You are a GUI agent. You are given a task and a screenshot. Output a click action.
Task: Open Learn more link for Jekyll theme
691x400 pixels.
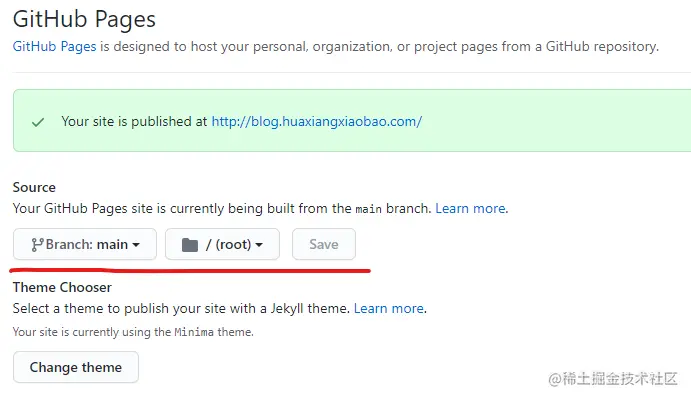[x=389, y=308]
